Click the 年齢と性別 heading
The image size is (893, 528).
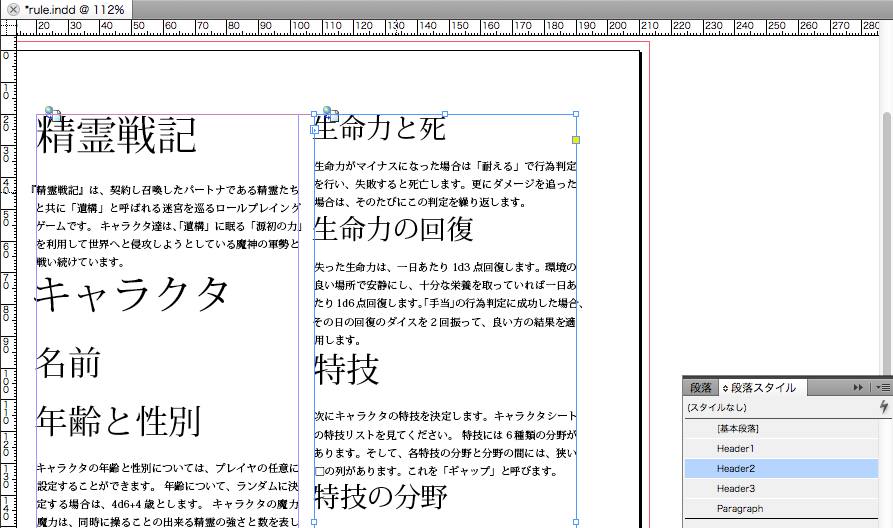coord(119,421)
